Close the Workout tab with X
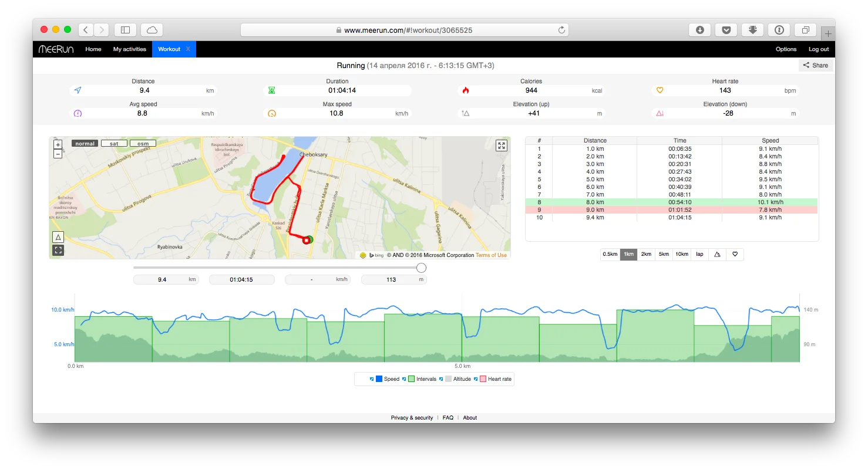The image size is (868, 470). pyautogui.click(x=188, y=49)
